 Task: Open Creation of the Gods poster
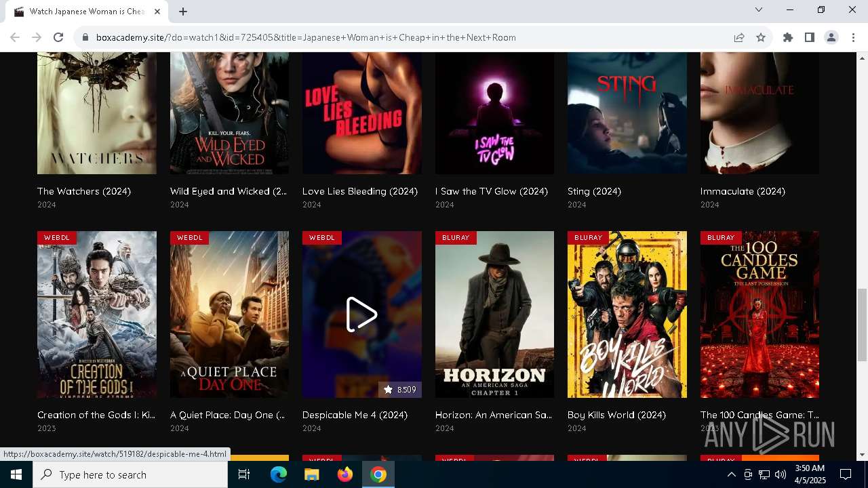[x=97, y=314]
